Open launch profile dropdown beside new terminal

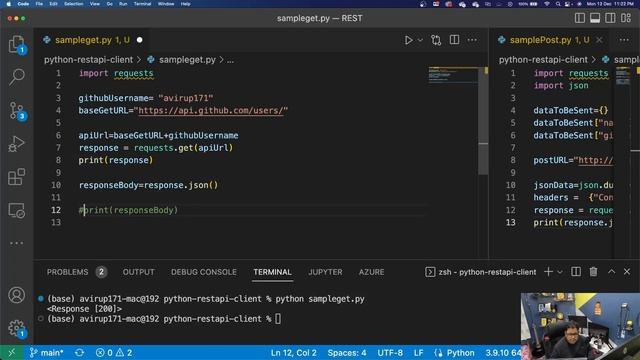(560, 272)
